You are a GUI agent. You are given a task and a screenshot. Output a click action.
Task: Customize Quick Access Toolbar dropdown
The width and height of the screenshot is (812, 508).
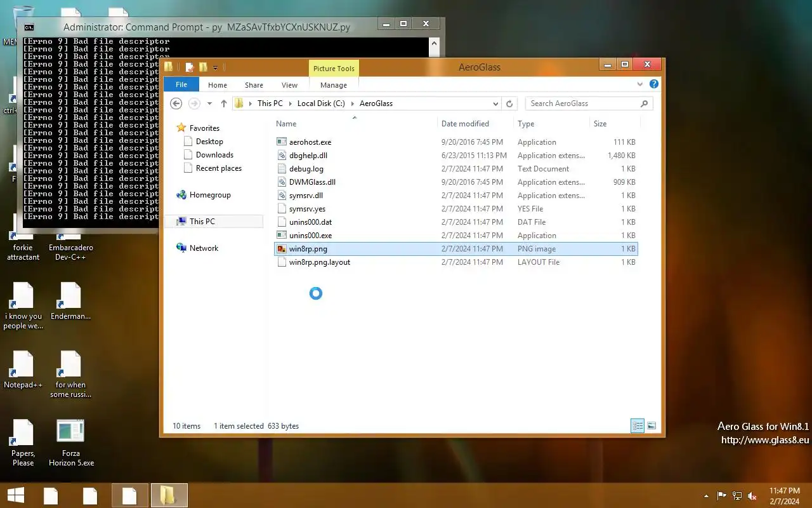point(216,67)
